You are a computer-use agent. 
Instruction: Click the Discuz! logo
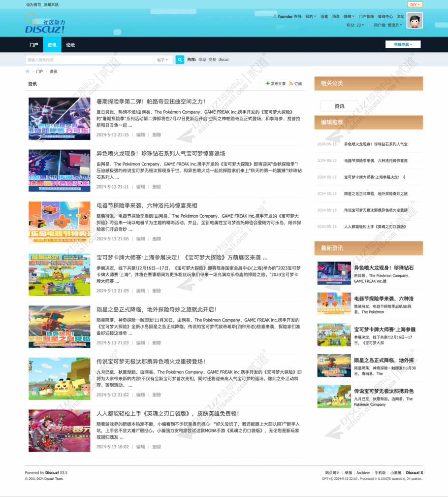(x=45, y=24)
